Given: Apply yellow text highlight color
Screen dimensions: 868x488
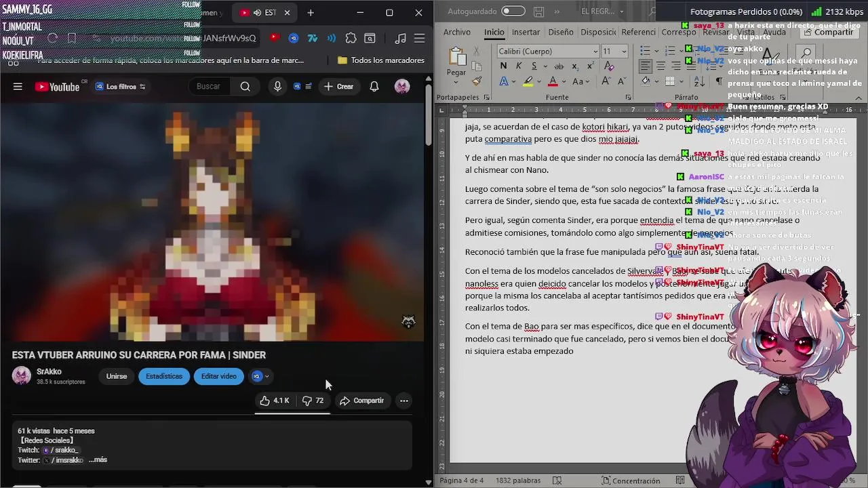Looking at the screenshot, I should click(x=528, y=81).
